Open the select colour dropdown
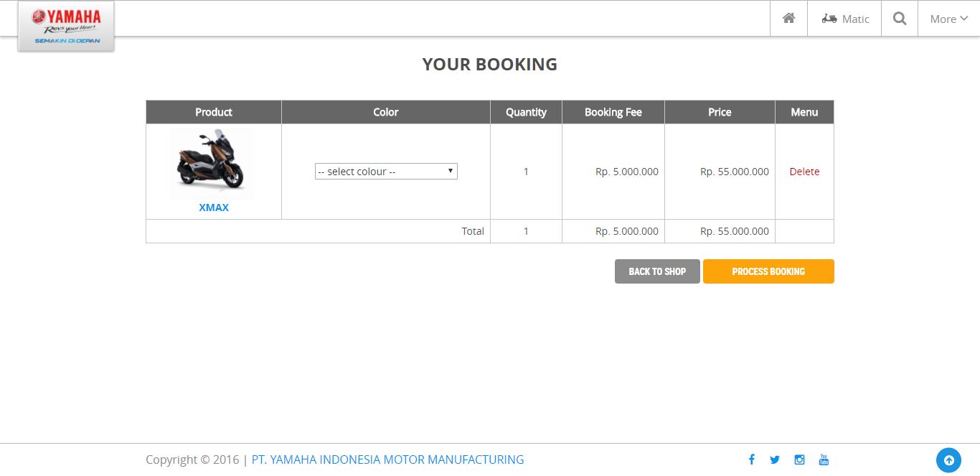 coord(386,172)
